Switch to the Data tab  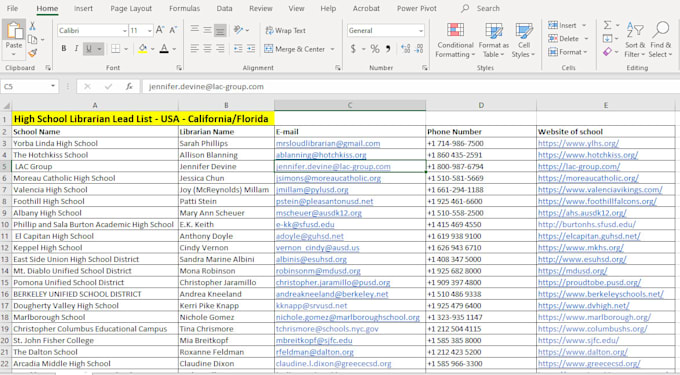224,8
